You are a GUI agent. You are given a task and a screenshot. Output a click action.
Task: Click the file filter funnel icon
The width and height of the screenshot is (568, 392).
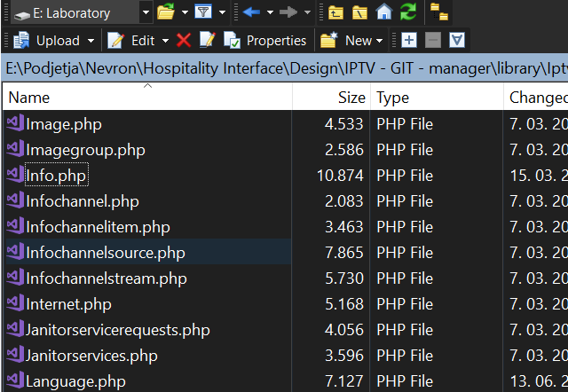pyautogui.click(x=202, y=12)
